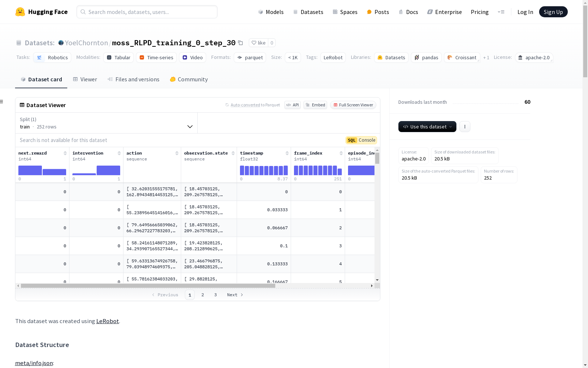The image size is (588, 368).
Task: Click the Hugging Face logo
Action: click(x=41, y=12)
